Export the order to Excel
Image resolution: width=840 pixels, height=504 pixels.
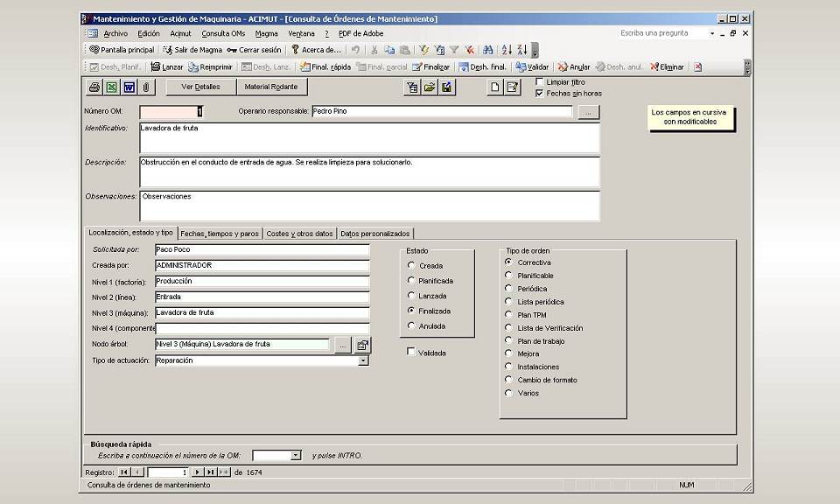point(111,87)
